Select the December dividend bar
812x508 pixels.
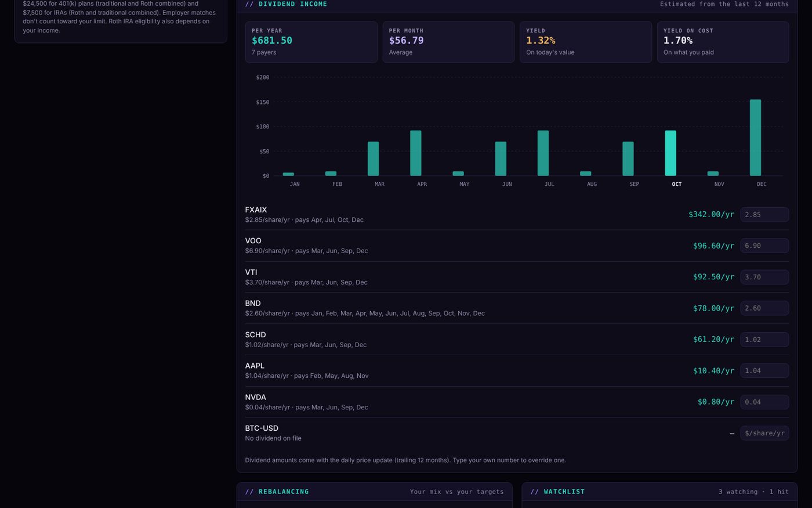point(755,138)
